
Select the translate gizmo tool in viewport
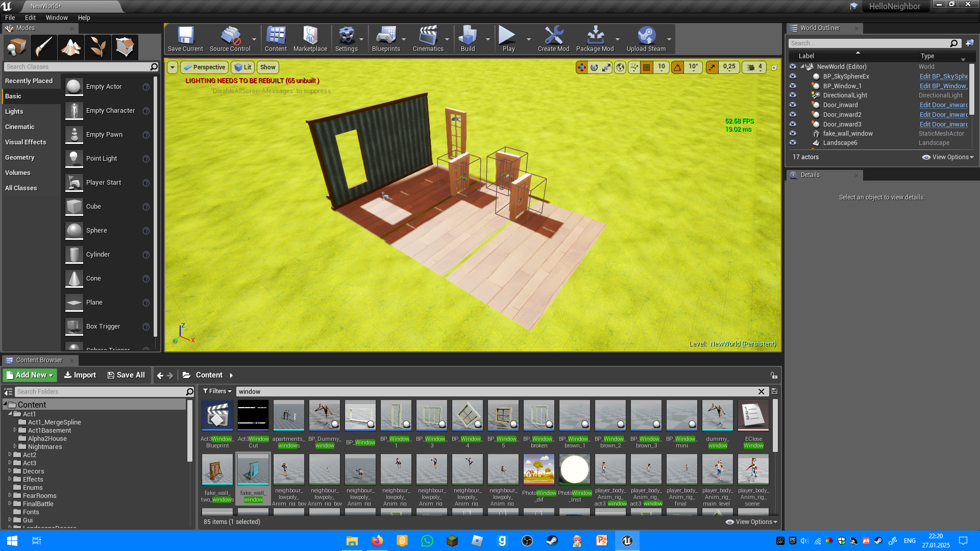(582, 67)
